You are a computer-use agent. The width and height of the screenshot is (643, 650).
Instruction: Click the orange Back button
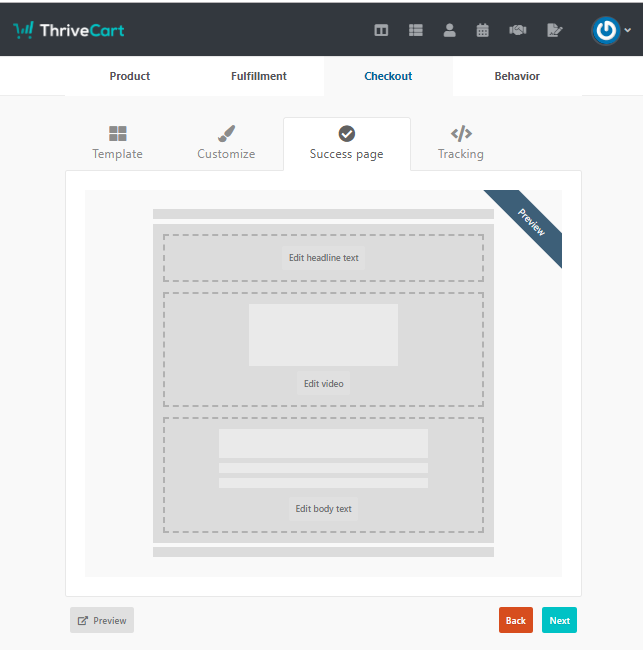[x=516, y=620]
